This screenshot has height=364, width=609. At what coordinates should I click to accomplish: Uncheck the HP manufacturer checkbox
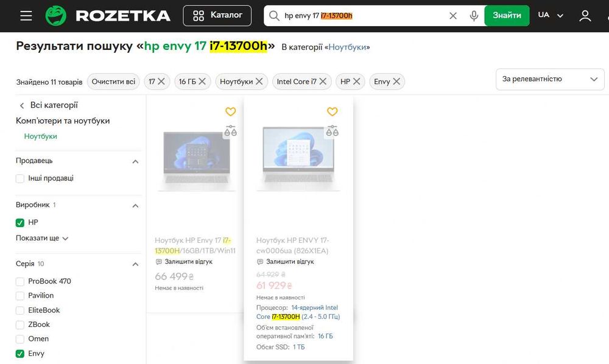point(20,223)
